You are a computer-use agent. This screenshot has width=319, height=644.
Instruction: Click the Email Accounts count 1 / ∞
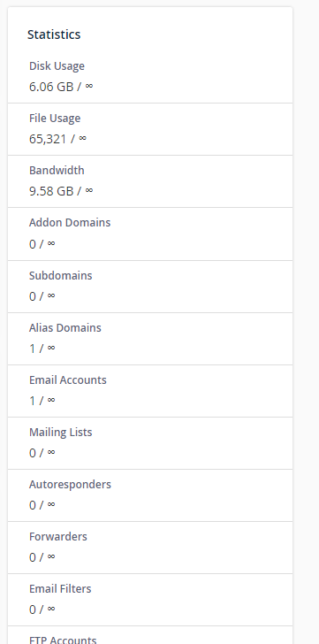coord(42,401)
